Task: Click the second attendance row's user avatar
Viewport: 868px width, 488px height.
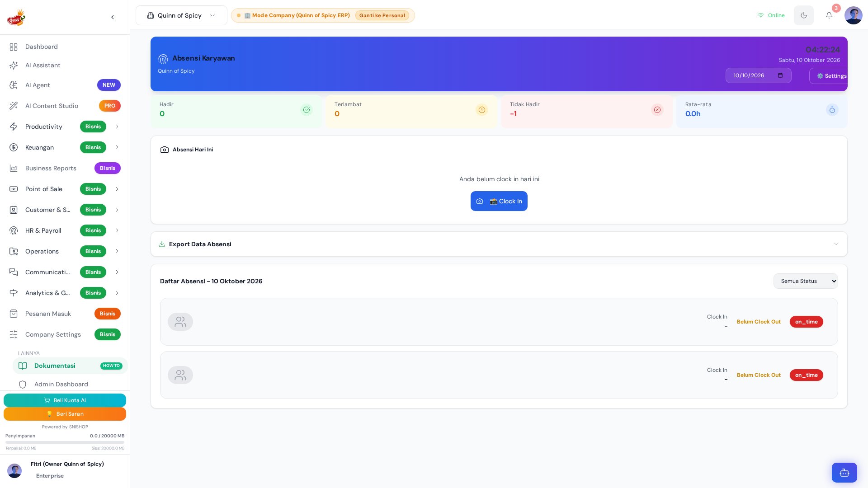Action: pos(180,375)
